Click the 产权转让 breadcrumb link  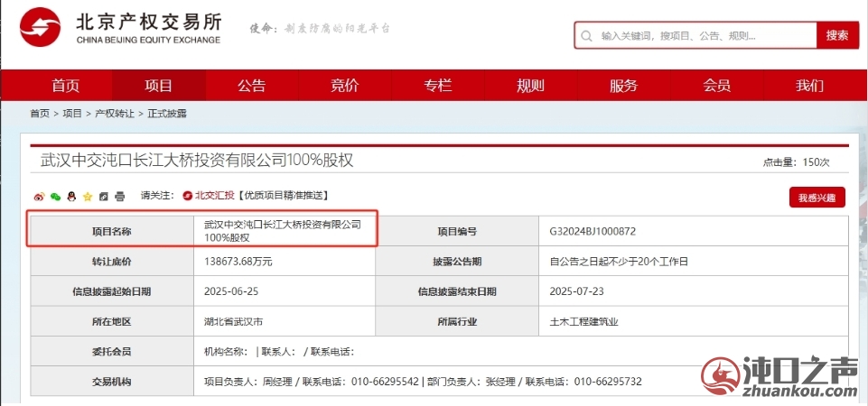115,114
